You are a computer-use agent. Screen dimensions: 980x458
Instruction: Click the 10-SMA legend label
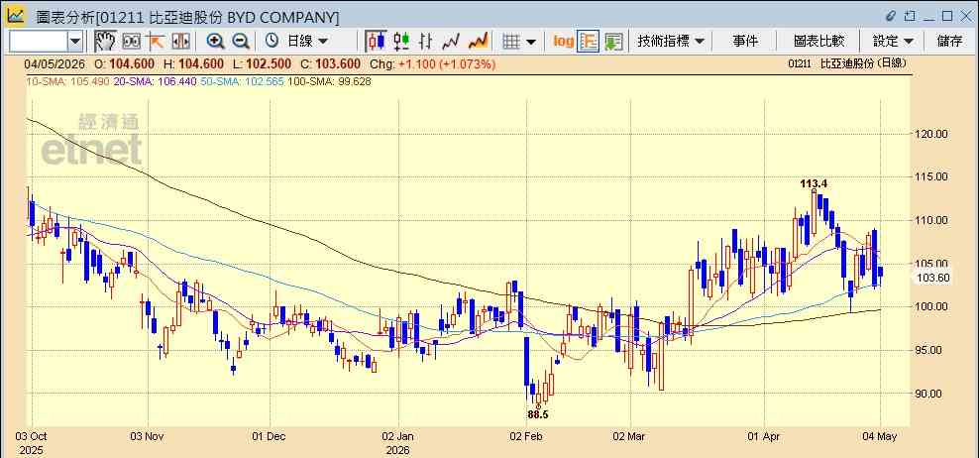pos(68,81)
